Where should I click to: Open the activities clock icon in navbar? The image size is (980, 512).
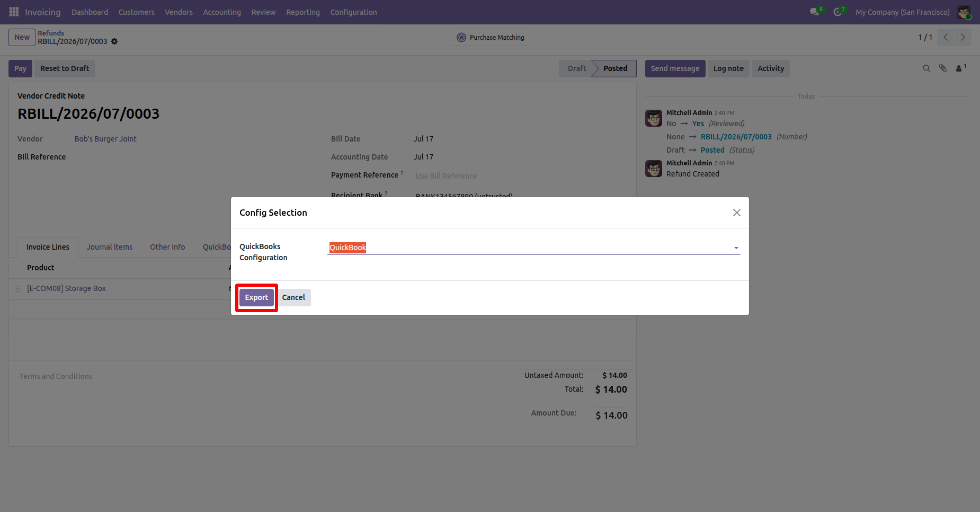(838, 12)
